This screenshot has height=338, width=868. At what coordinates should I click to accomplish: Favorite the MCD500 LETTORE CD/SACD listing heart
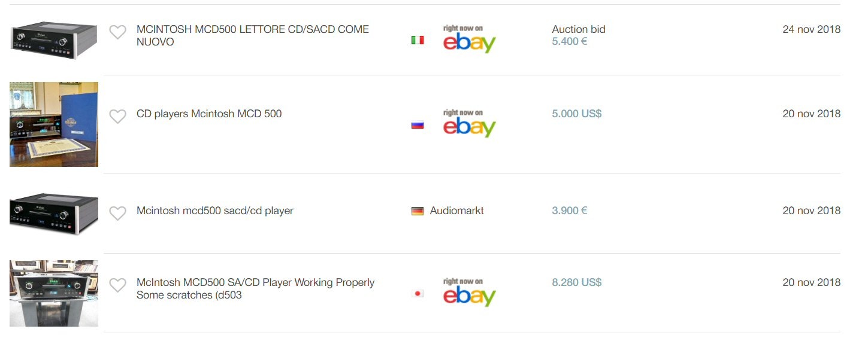[118, 32]
